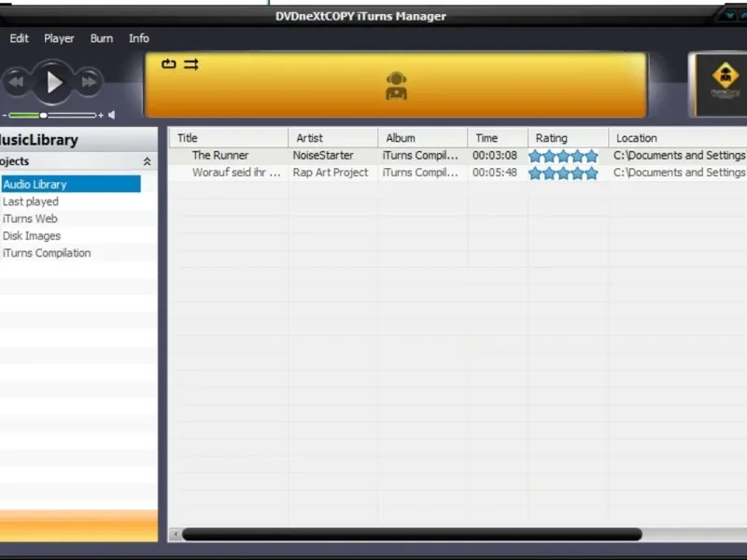Open the Player menu

point(59,38)
